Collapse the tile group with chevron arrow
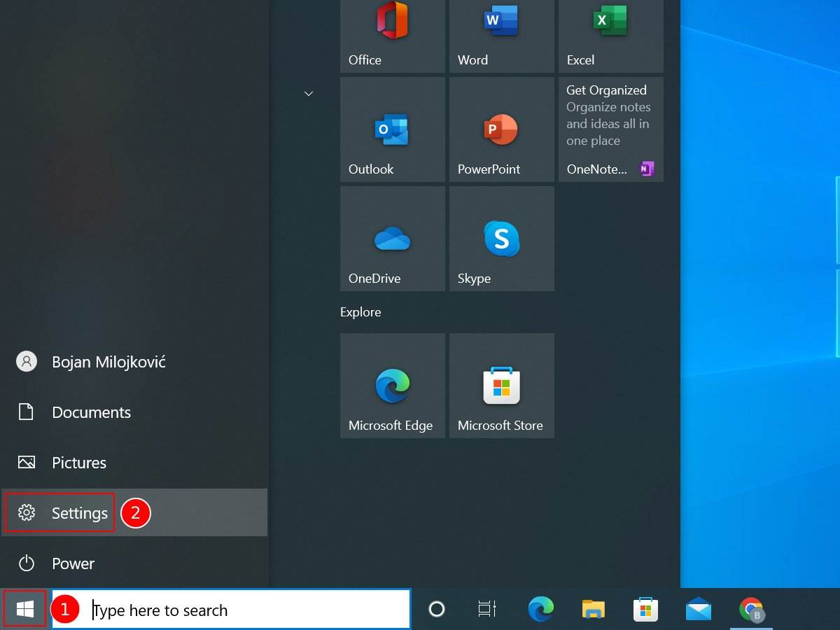Screen dimensions: 840x630 309,93
